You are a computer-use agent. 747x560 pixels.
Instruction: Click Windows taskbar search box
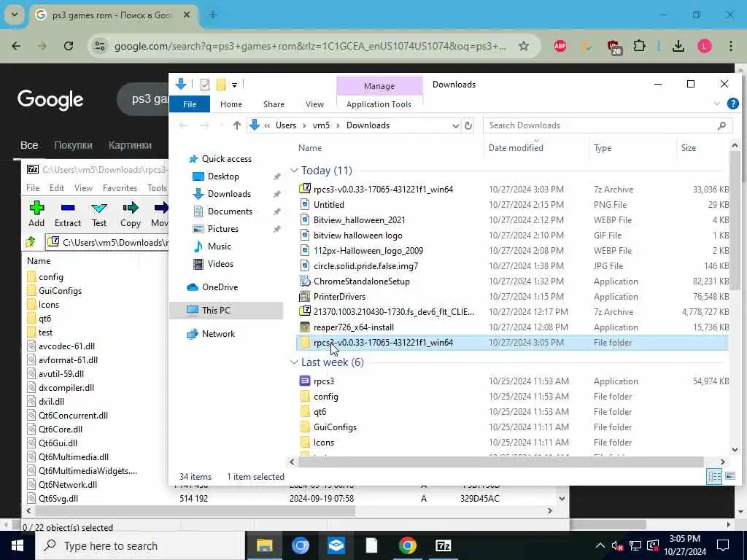[x=140, y=545]
